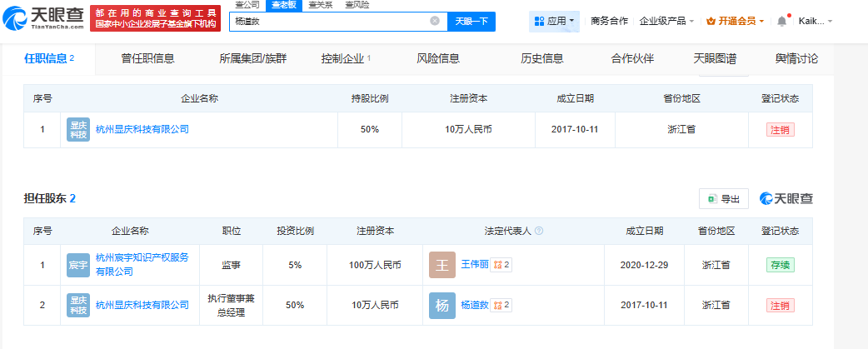The height and width of the screenshot is (349, 868).
Task: Click the 100万人民币 registered capital cell
Action: pyautogui.click(x=375, y=265)
